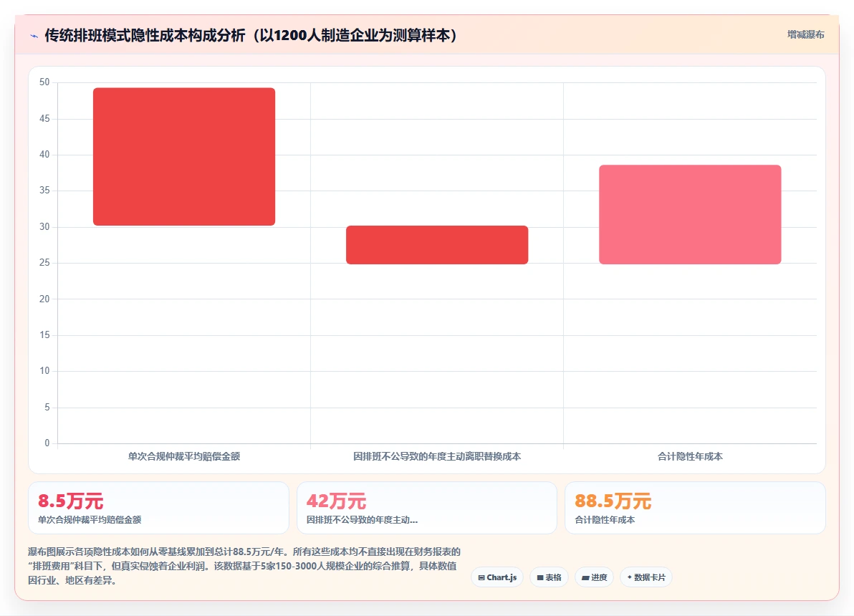Click the x-axis label 合计隐性年成本
Viewport: 854px width, 616px height.
tap(690, 456)
